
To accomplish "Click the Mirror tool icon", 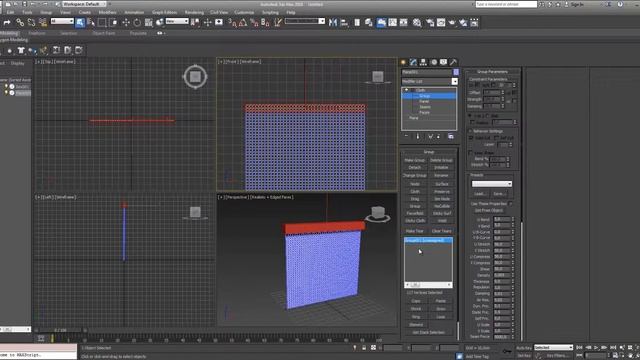I will 333,22.
